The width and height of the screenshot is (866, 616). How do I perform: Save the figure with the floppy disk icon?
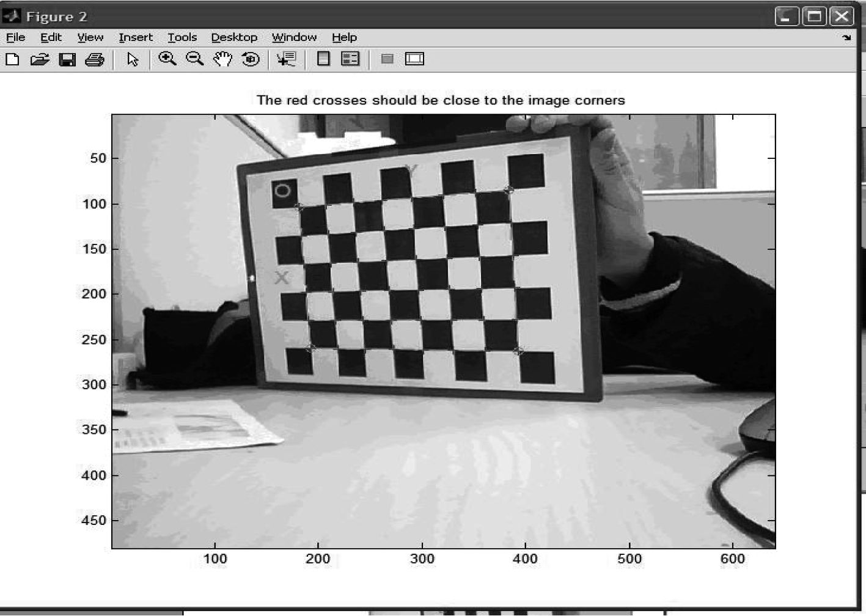67,59
